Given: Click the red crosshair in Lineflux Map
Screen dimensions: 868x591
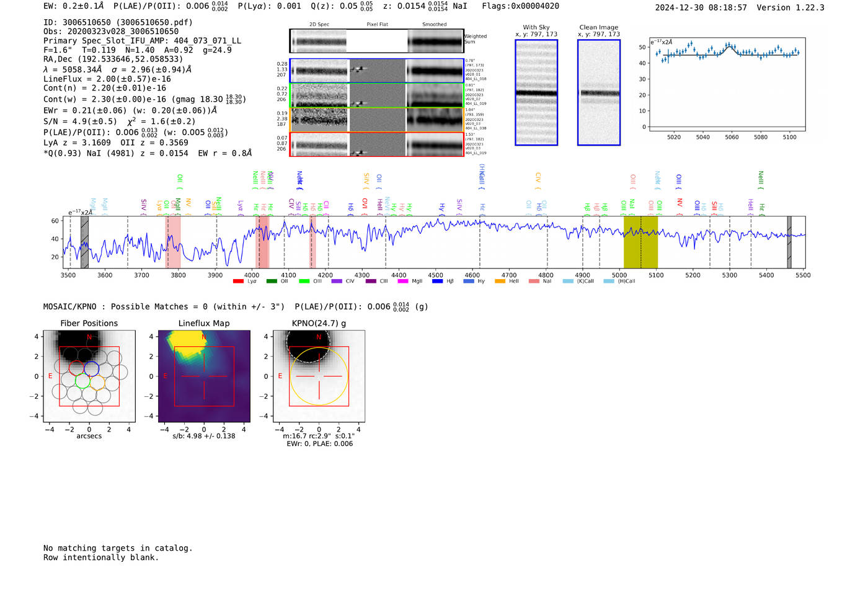Looking at the screenshot, I should [x=204, y=376].
